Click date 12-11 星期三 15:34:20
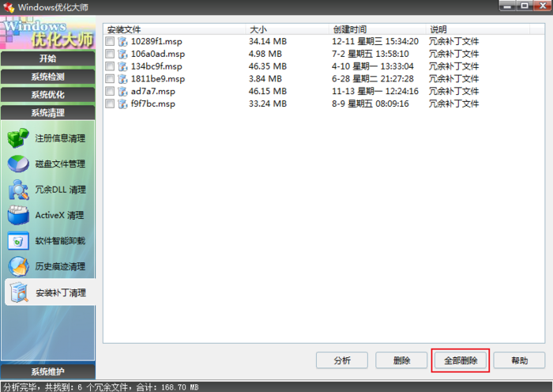 tap(375, 41)
